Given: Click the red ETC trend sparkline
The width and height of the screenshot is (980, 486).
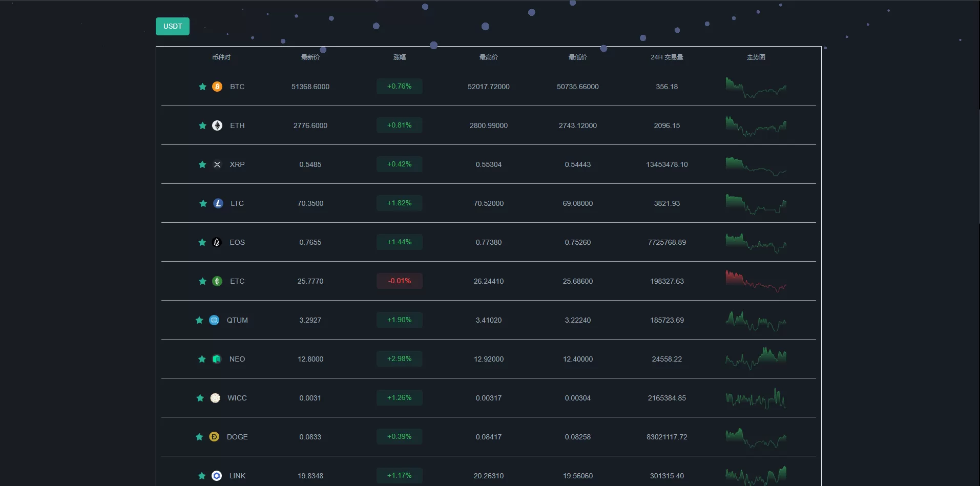Looking at the screenshot, I should [x=756, y=281].
